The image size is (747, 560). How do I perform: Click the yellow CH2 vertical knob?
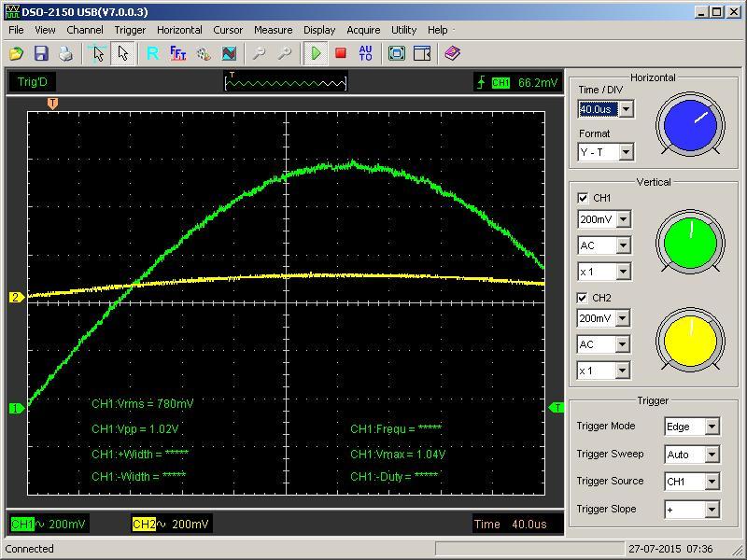tap(690, 340)
